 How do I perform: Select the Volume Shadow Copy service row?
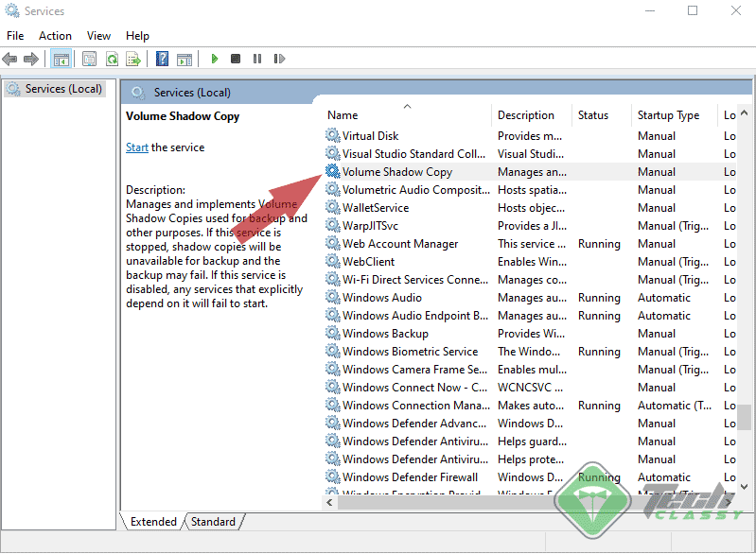pos(530,172)
